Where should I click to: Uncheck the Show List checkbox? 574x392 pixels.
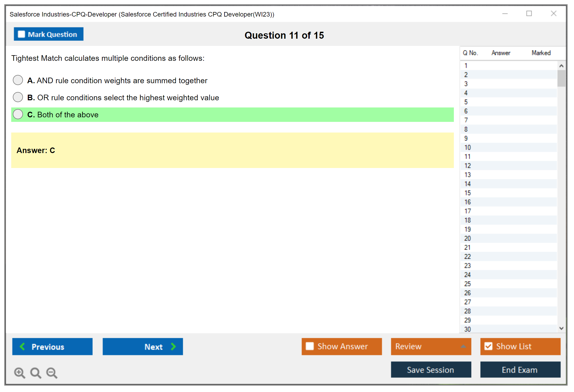click(488, 346)
